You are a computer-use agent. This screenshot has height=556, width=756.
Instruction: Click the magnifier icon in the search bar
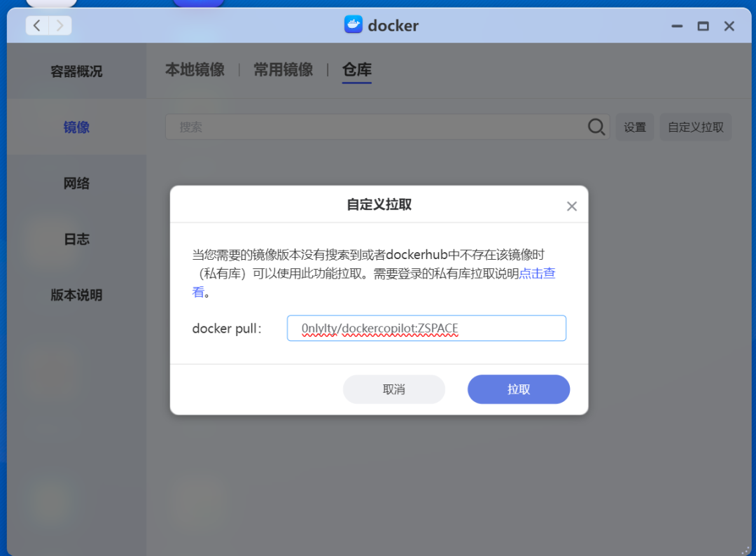coord(596,127)
